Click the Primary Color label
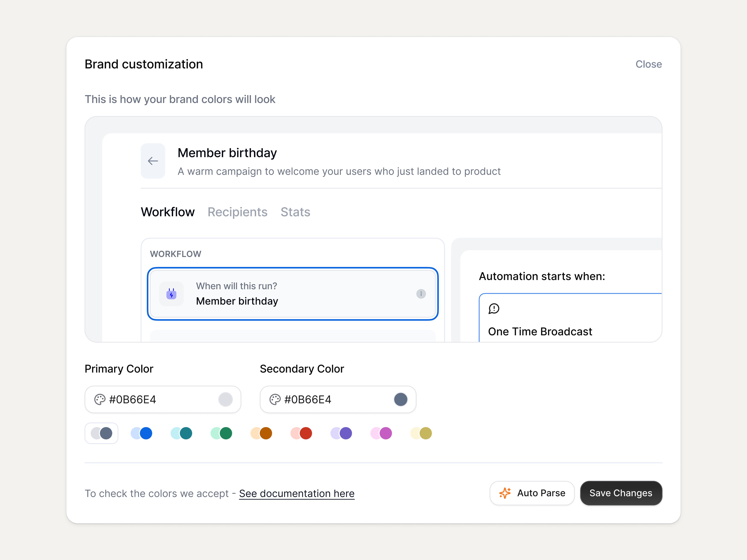The image size is (747, 560). click(x=119, y=369)
